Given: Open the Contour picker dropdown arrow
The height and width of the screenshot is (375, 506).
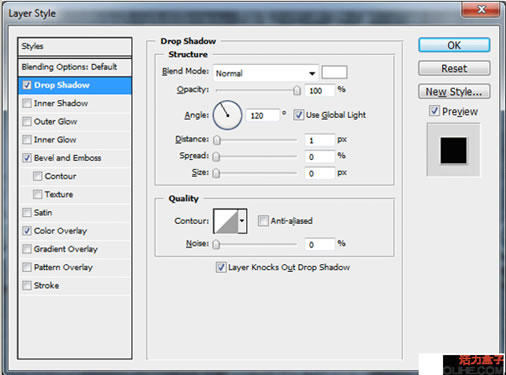Looking at the screenshot, I should 242,221.
